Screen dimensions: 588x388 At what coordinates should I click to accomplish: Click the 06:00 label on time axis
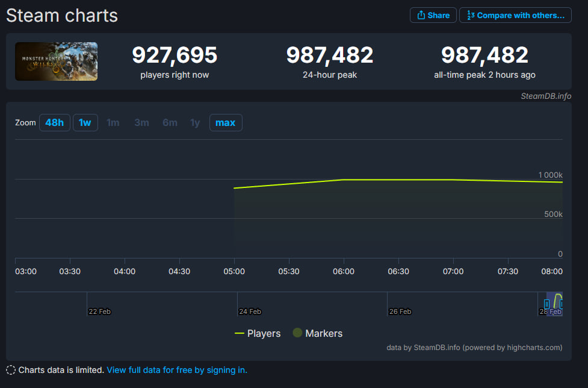click(x=344, y=271)
